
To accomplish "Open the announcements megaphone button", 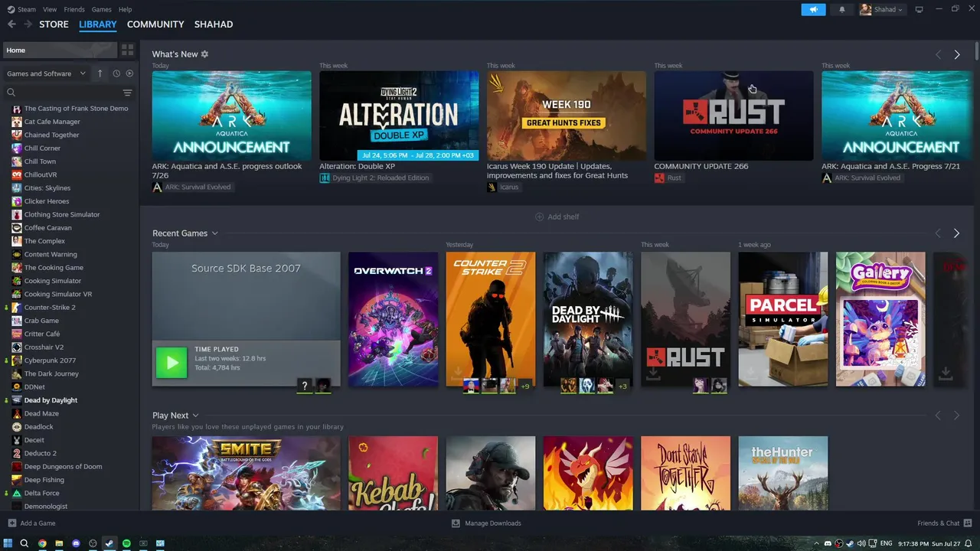I will pos(813,9).
